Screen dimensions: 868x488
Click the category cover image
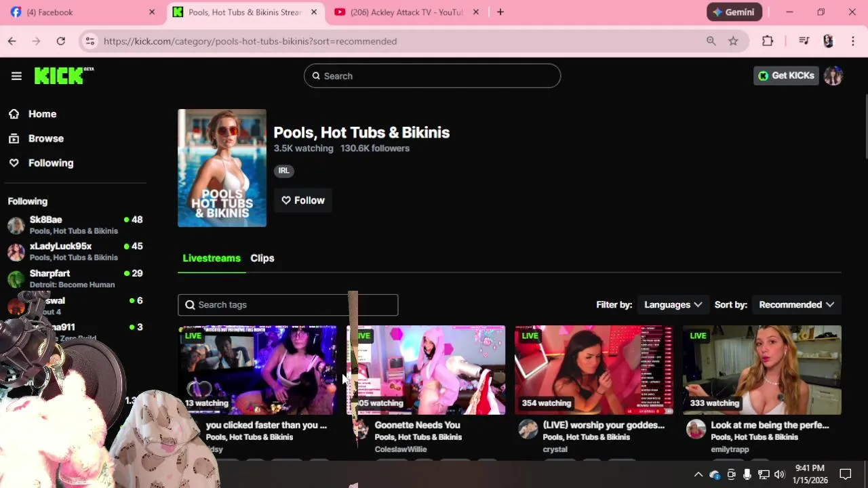[x=222, y=168]
